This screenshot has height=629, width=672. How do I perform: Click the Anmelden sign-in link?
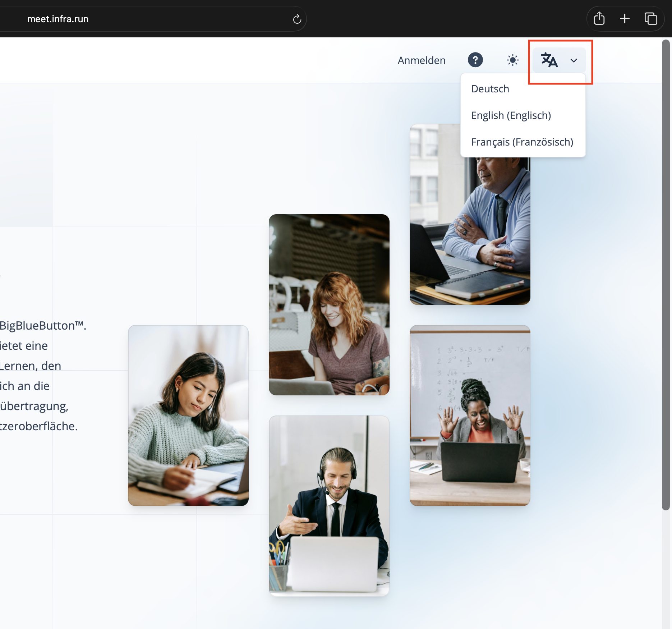tap(422, 60)
